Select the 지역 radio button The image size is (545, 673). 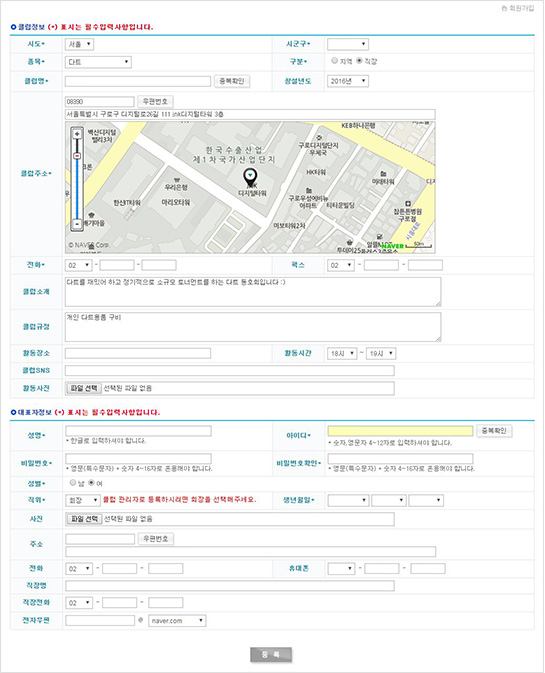[334, 61]
